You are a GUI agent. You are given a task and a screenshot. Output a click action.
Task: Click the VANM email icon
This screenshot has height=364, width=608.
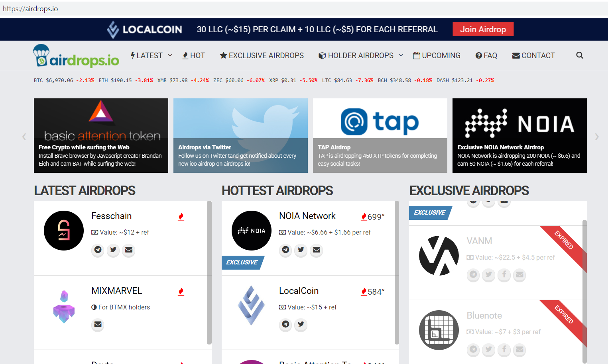pos(520,274)
